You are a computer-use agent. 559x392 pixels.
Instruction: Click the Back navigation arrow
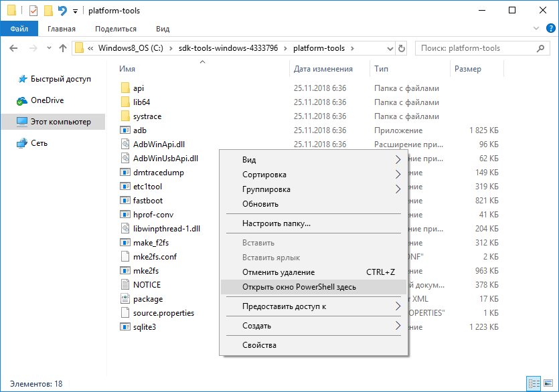click(14, 48)
